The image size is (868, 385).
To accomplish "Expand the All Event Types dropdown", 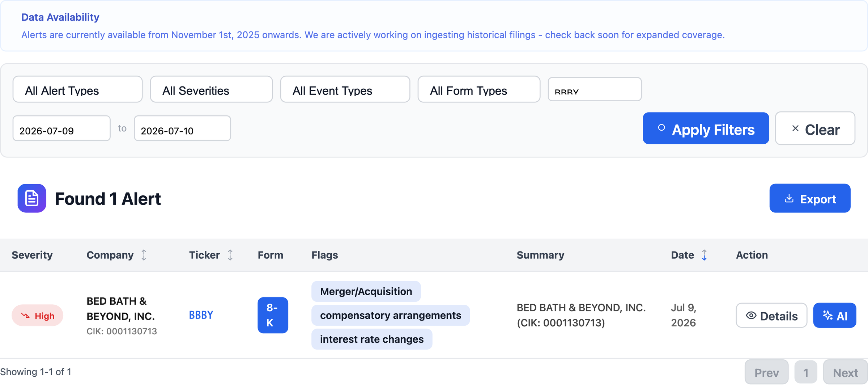I will pyautogui.click(x=345, y=89).
